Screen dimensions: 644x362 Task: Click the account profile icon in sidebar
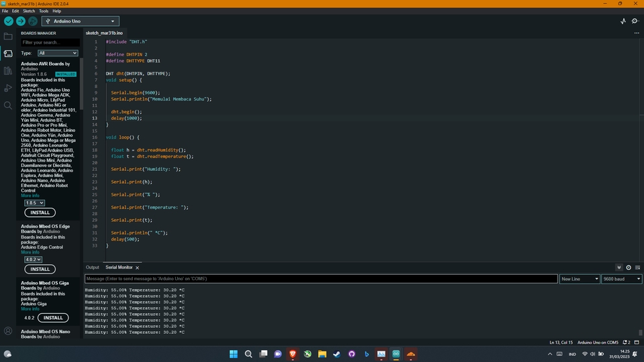(x=8, y=330)
